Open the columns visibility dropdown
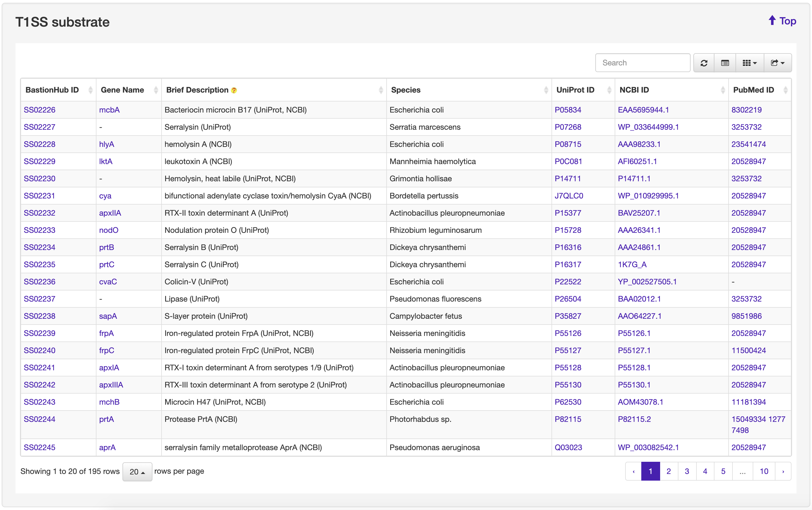The width and height of the screenshot is (812, 510). tap(749, 63)
